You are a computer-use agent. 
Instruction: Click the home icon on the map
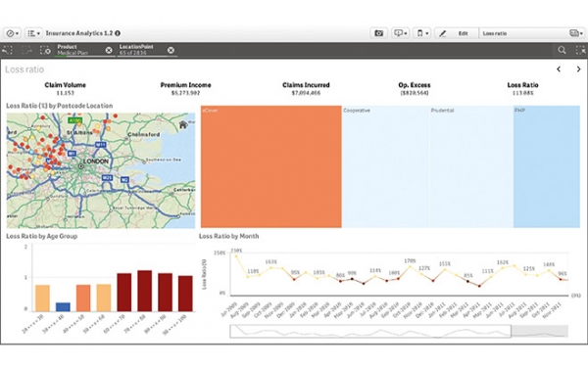point(183,124)
